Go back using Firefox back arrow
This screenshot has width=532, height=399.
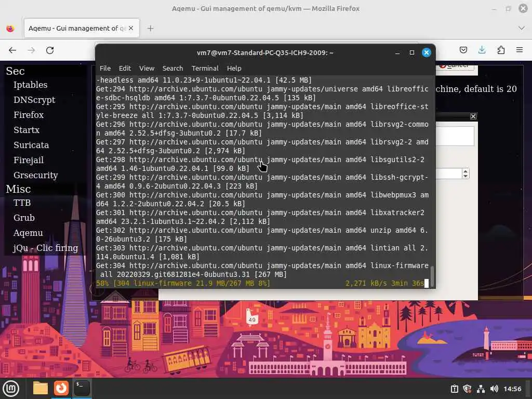(x=12, y=50)
